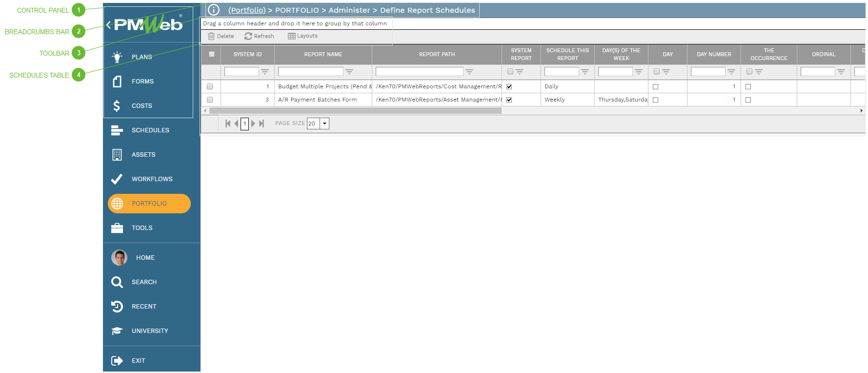This screenshot has width=868, height=373.
Task: Open System ID filter options icon
Action: point(265,72)
